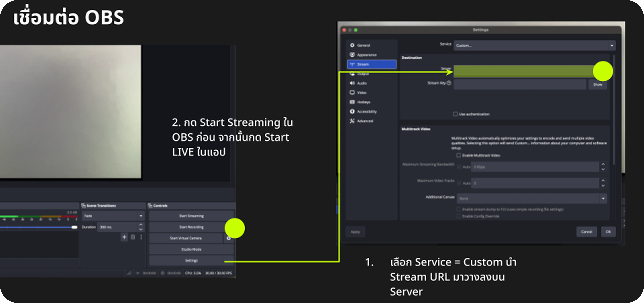644x303 pixels.
Task: Click the Multitrack Video section heading
Action: [416, 129]
